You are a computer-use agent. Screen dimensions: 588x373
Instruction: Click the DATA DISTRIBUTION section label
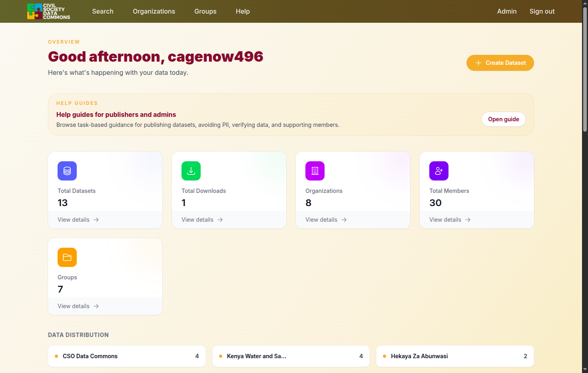(78, 335)
